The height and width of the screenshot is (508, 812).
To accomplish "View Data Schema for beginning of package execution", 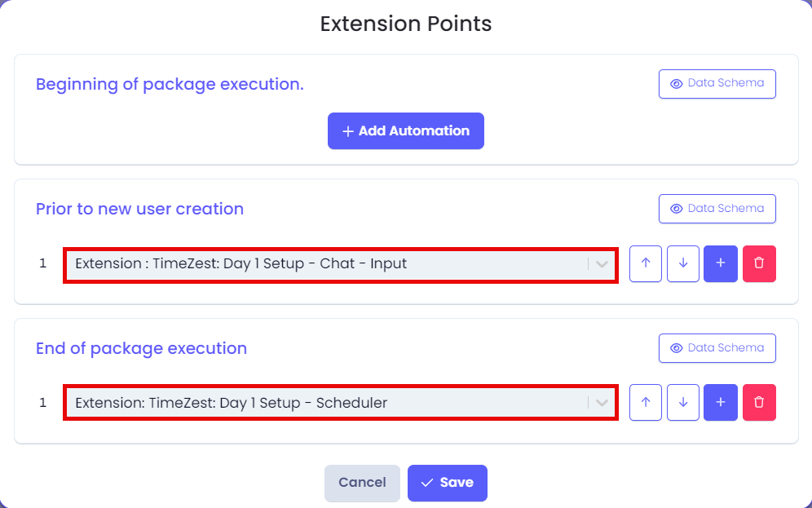I will click(x=717, y=84).
